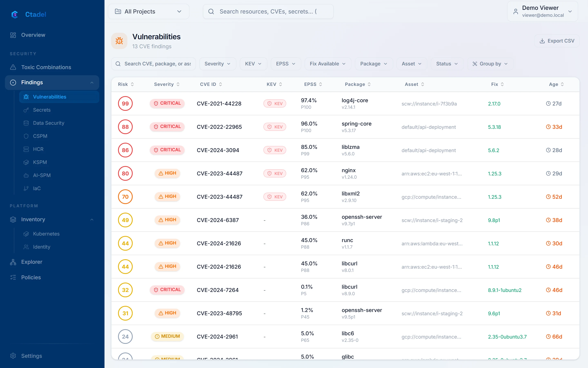Collapse the Findings sidebar section
The width and height of the screenshot is (588, 368).
(x=92, y=83)
